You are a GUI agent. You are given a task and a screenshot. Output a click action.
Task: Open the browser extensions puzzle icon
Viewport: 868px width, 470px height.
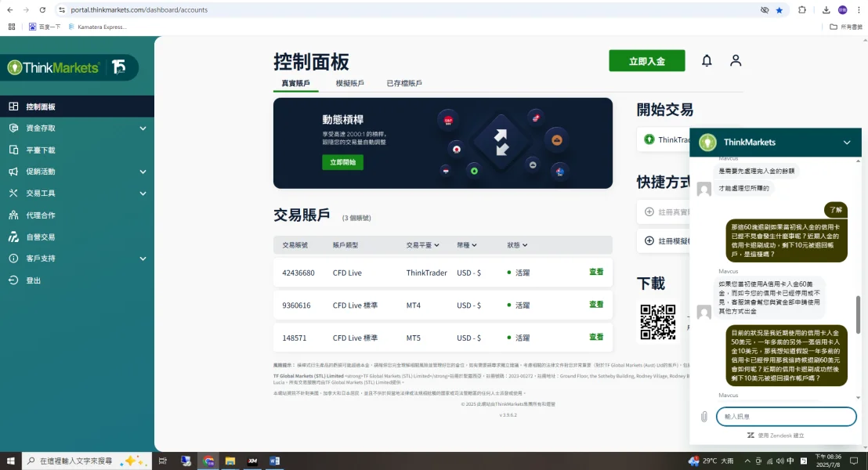tap(801, 10)
